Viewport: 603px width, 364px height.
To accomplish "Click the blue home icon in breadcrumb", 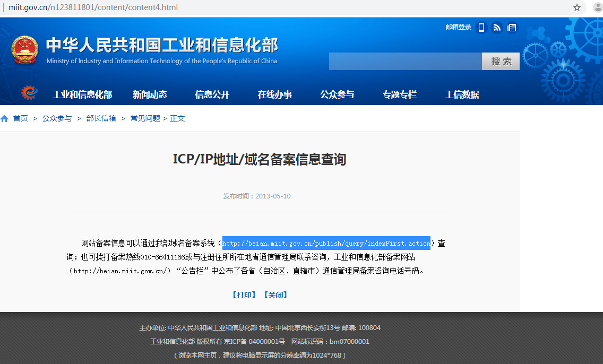I will point(5,119).
